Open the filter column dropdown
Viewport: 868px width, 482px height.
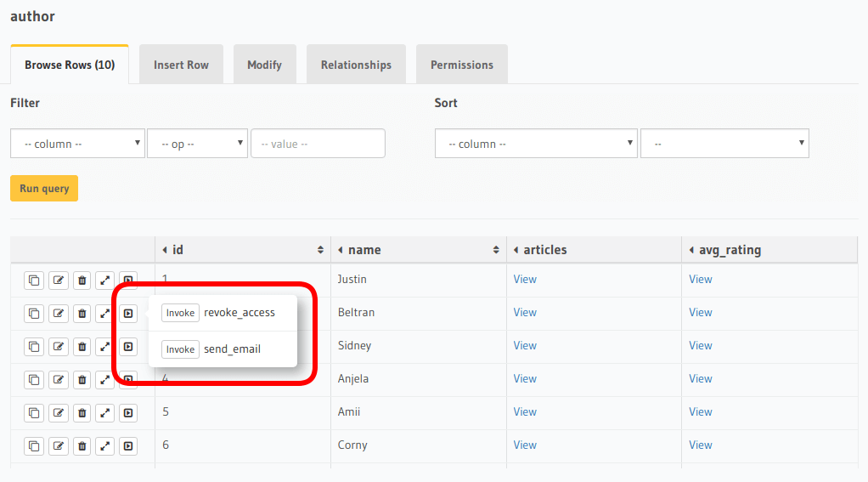pos(77,144)
